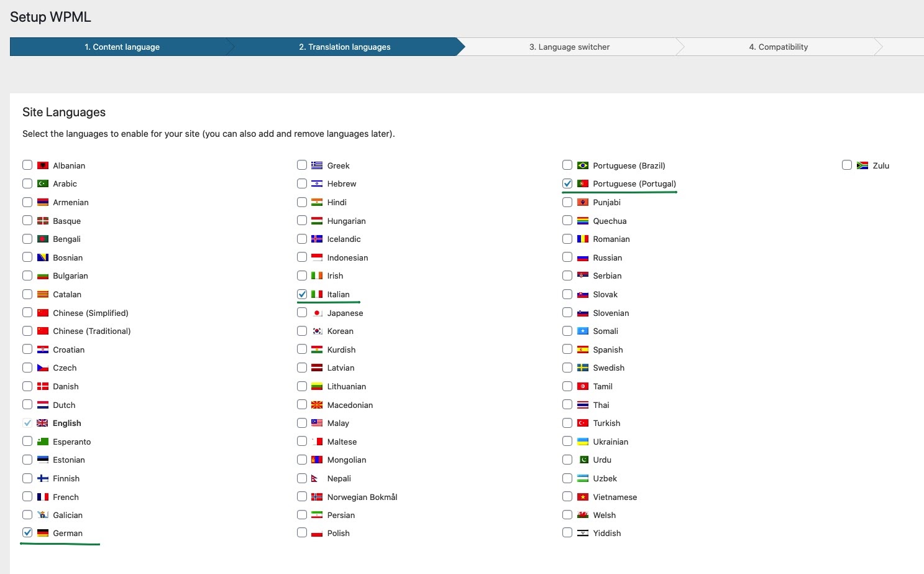The height and width of the screenshot is (574, 924).
Task: Click the Korean language label
Action: 340,331
